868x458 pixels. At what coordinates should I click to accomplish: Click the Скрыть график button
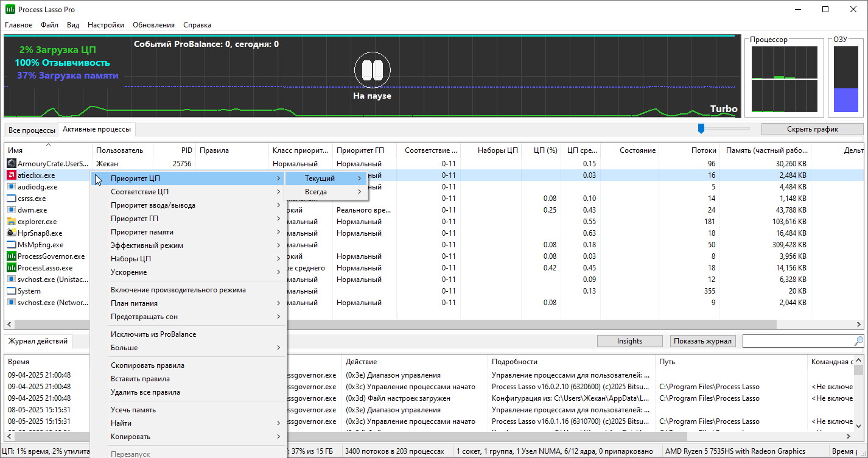[x=812, y=129]
